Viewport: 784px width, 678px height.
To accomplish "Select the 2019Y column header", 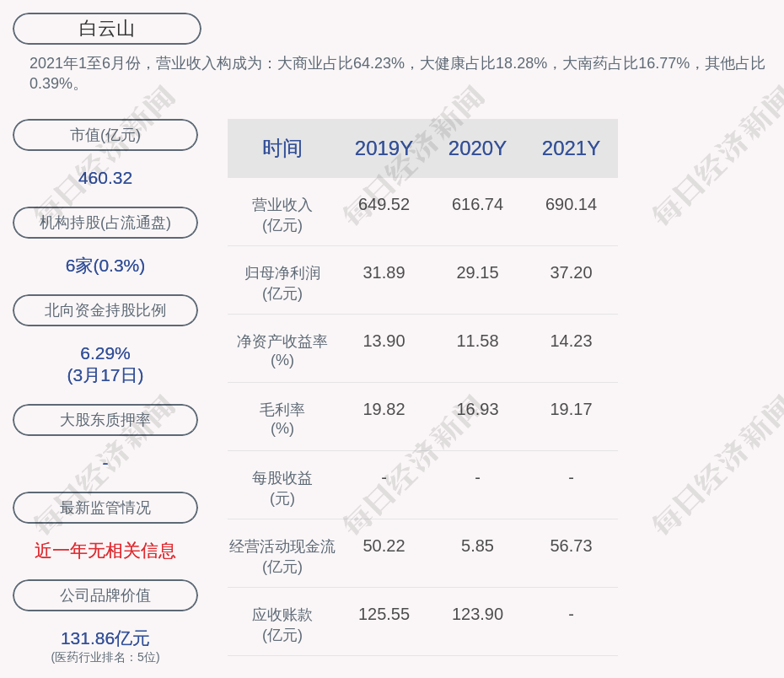I will click(x=384, y=148).
